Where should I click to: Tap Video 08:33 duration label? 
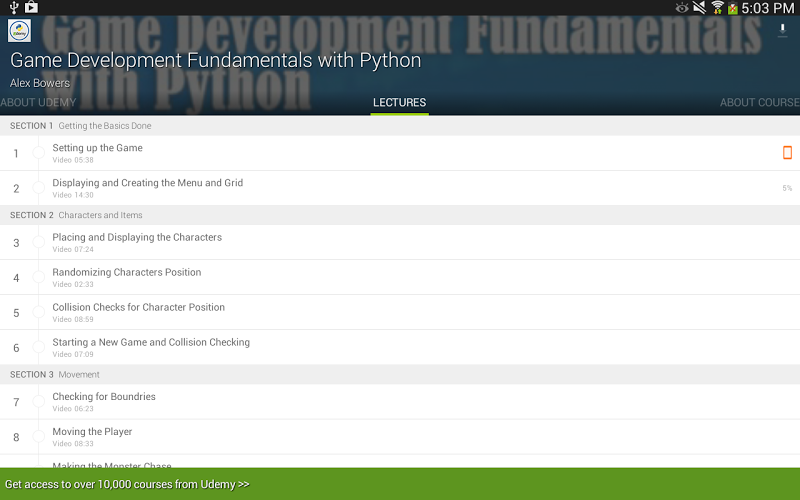coord(73,444)
